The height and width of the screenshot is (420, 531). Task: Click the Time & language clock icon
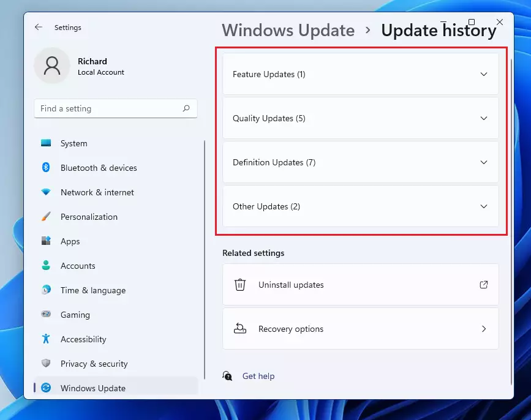point(46,290)
